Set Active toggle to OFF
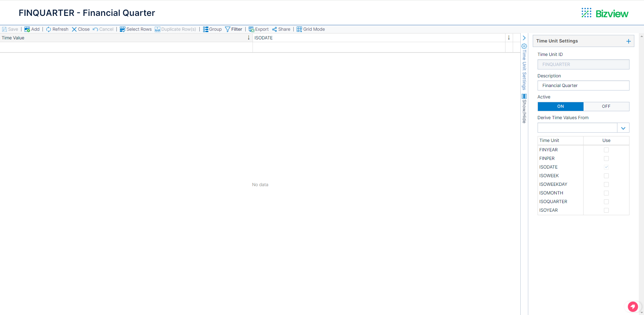Image resolution: width=644 pixels, height=315 pixels. pos(606,106)
